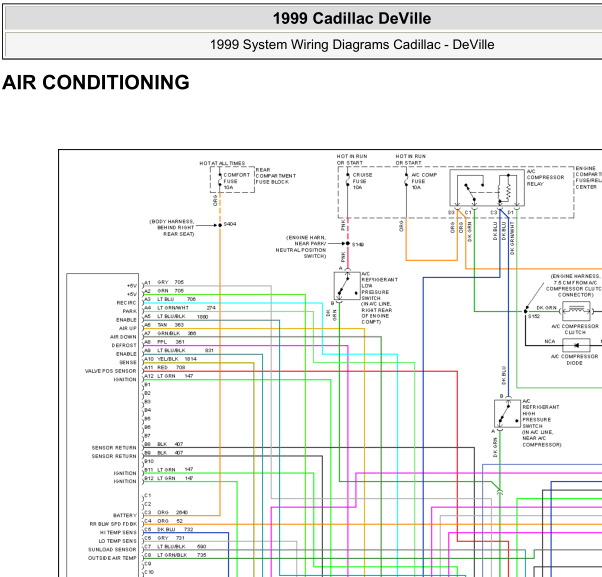The image size is (602, 577).
Task: Select the COMFORT FUSE 10A label
Action: pyautogui.click(x=236, y=181)
